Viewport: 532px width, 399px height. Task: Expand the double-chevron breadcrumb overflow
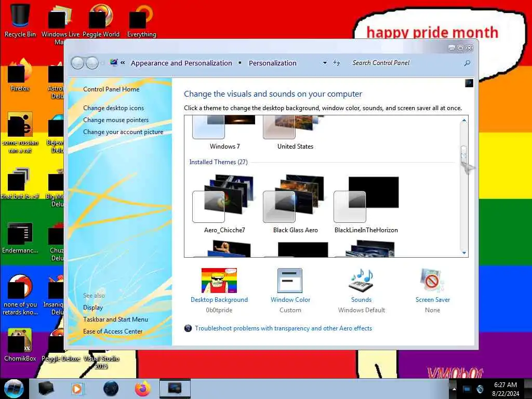[x=123, y=63]
